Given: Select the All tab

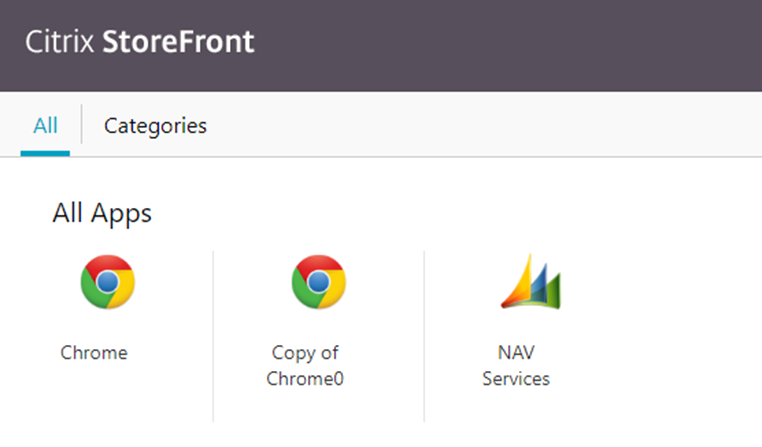Looking at the screenshot, I should tap(45, 126).
